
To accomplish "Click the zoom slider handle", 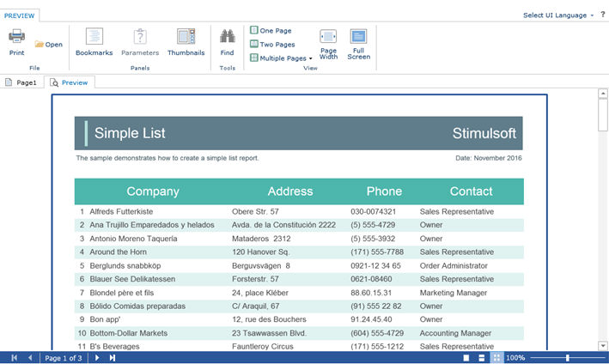I will point(568,358).
